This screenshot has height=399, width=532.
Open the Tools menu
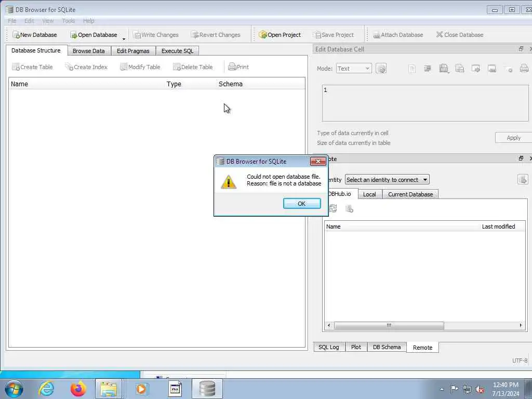click(x=68, y=21)
